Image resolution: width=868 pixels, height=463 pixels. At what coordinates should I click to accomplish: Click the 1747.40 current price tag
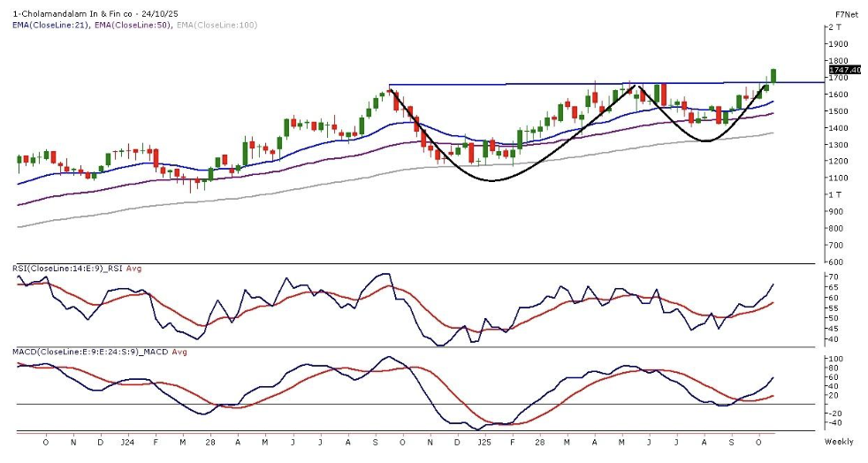coord(843,69)
